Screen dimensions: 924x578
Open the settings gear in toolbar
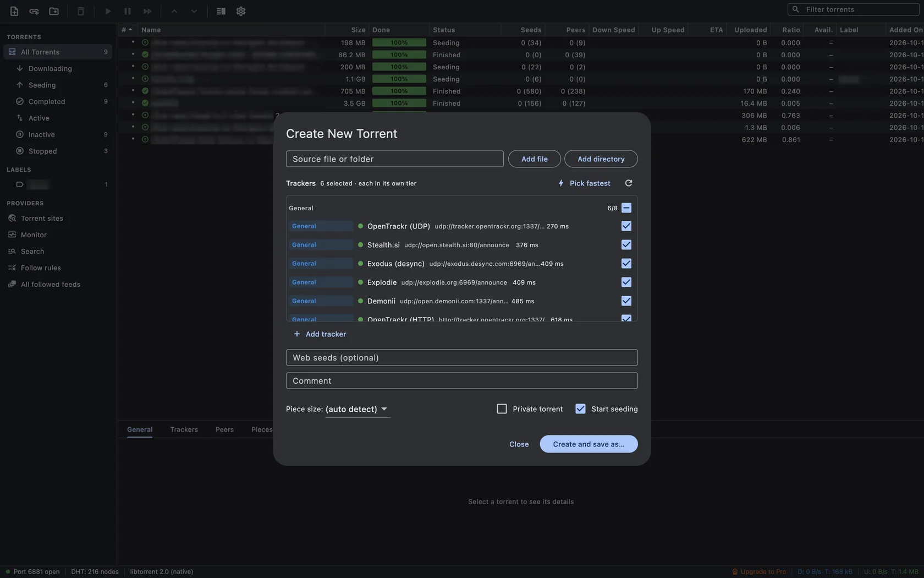241,11
